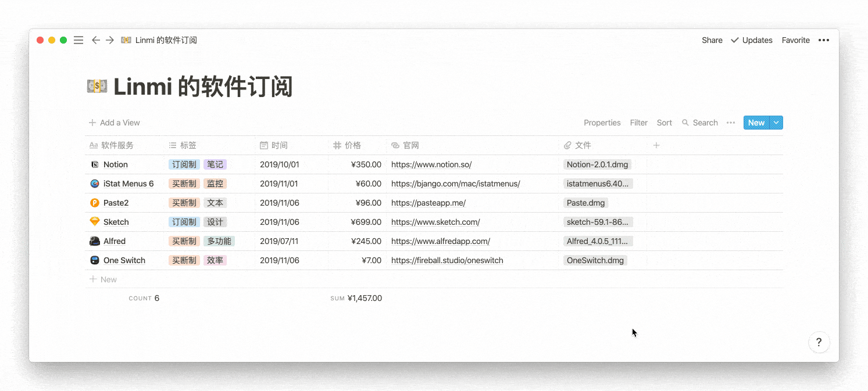Screen dimensions: 868x391
Task: Open the sidebar hamburger menu
Action: [x=78, y=40]
